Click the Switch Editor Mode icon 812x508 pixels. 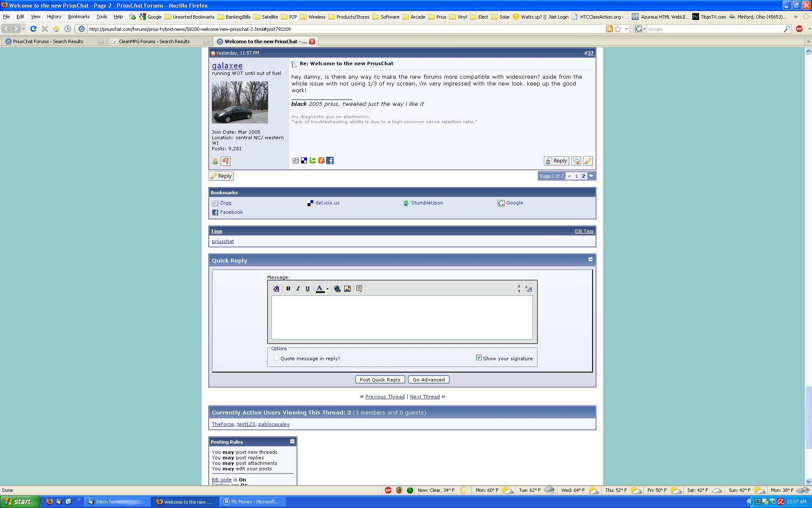(x=528, y=289)
